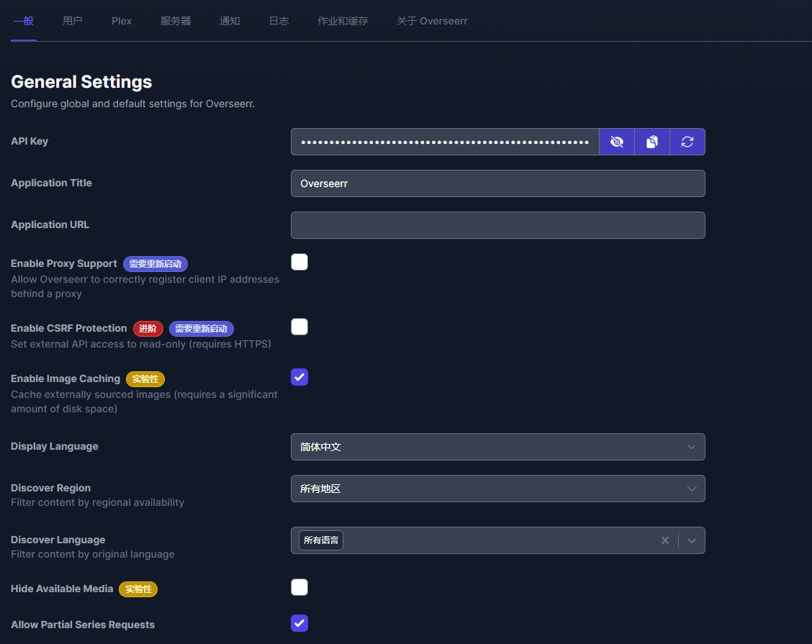Copy the API key to clipboard
The height and width of the screenshot is (644, 812).
652,142
